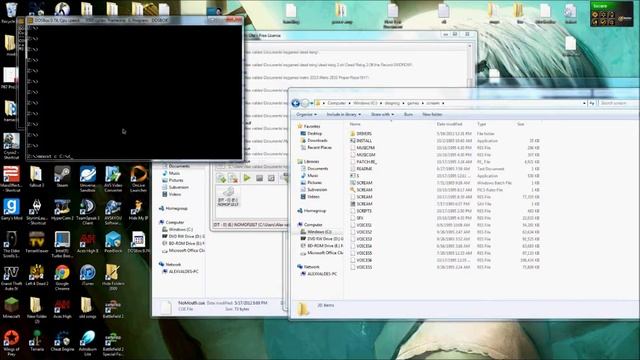Select the Universe Sandbox desktop icon
Viewport: 640px width, 360px height.
click(87, 179)
